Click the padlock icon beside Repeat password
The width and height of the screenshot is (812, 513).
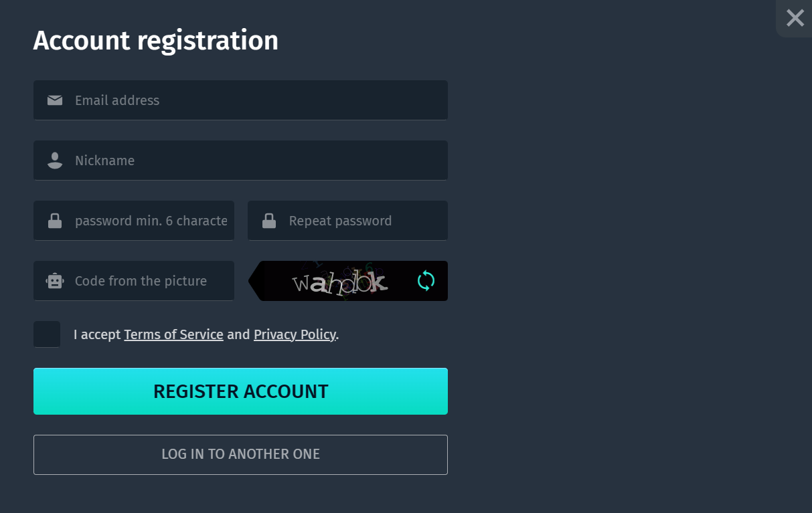click(x=269, y=221)
